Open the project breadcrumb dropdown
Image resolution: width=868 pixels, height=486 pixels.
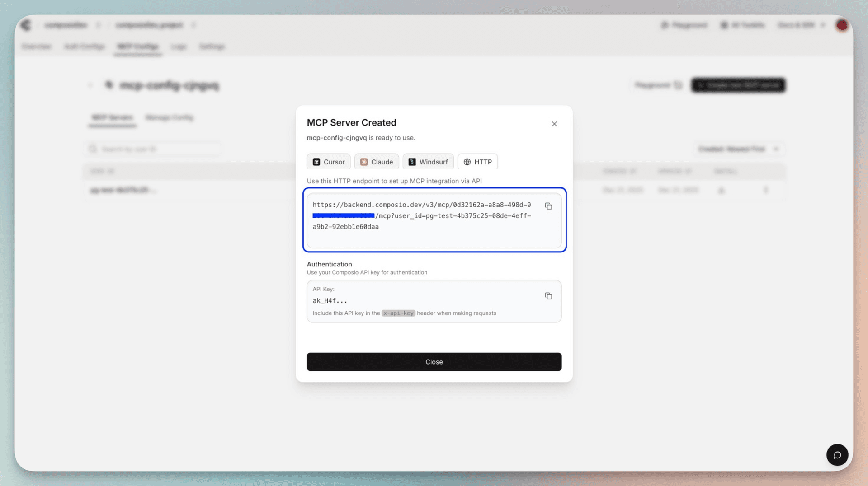194,25
